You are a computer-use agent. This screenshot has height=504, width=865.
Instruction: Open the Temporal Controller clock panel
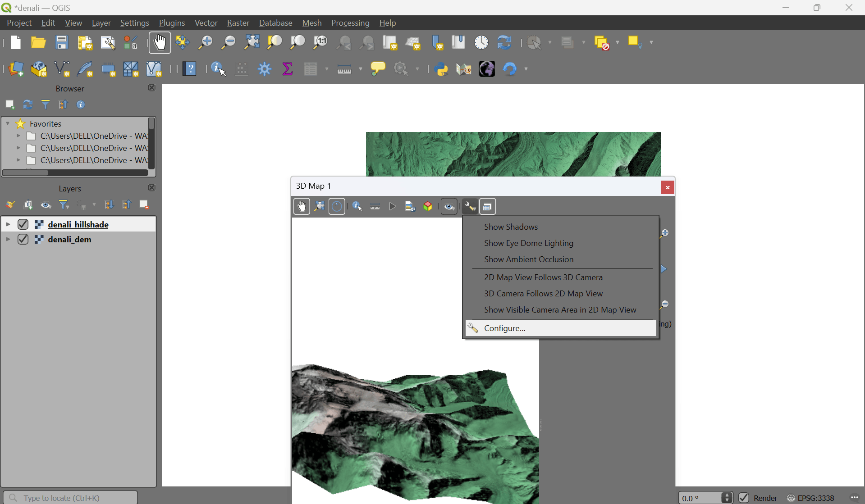point(481,43)
